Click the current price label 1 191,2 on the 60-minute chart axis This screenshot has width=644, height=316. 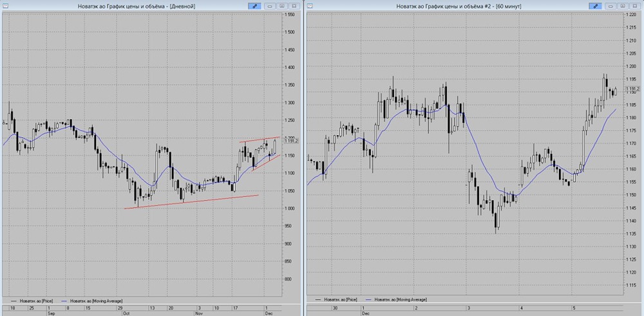point(632,89)
